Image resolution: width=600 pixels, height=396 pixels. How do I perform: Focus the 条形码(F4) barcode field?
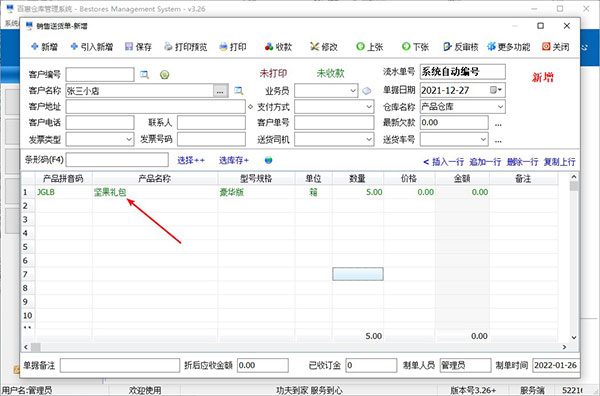[x=117, y=160]
